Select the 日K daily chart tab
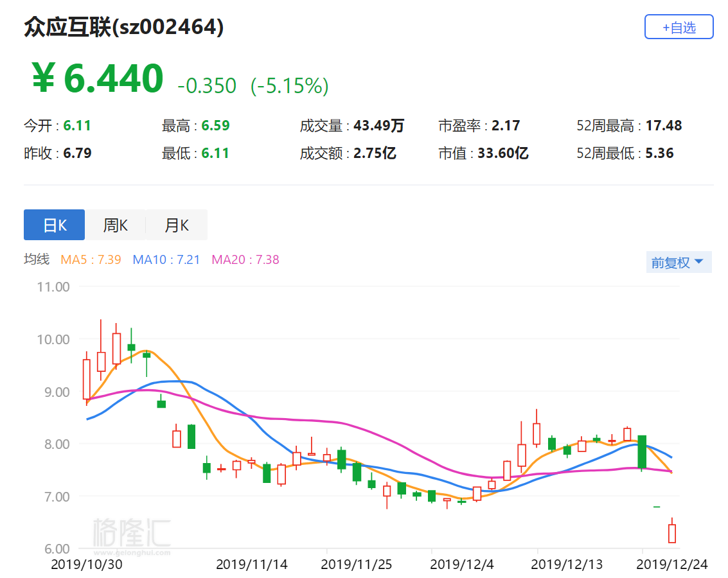 (x=55, y=225)
